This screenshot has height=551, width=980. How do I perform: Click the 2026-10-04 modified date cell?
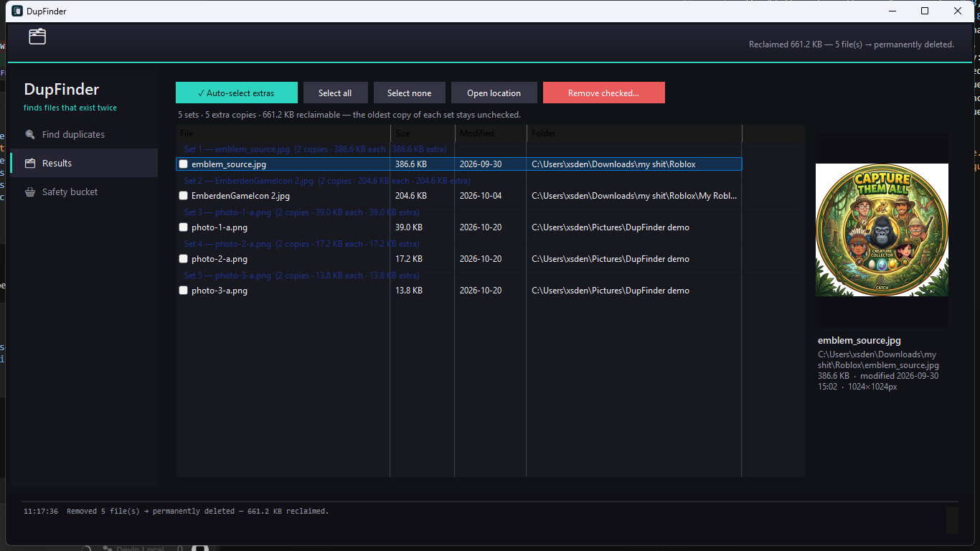pos(481,196)
